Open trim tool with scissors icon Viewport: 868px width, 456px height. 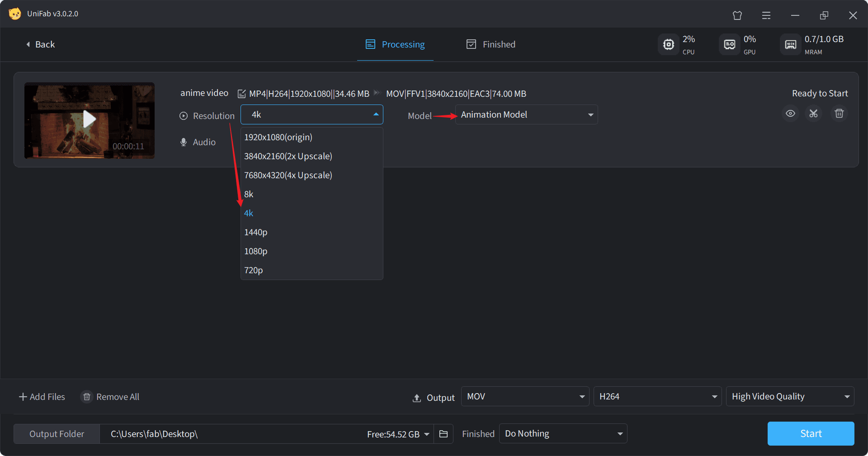click(x=814, y=114)
